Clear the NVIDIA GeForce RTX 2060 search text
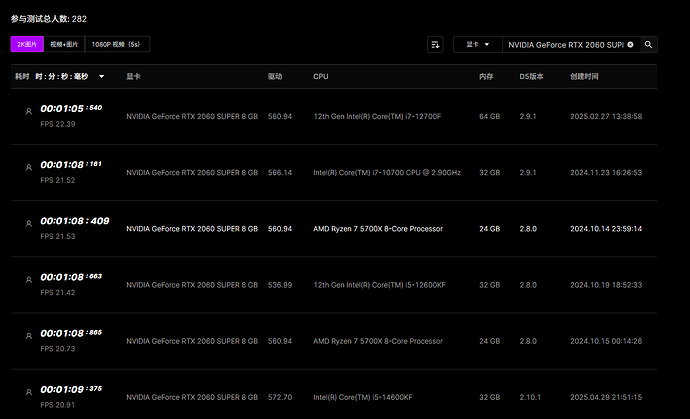This screenshot has height=419, width=690. (x=630, y=44)
